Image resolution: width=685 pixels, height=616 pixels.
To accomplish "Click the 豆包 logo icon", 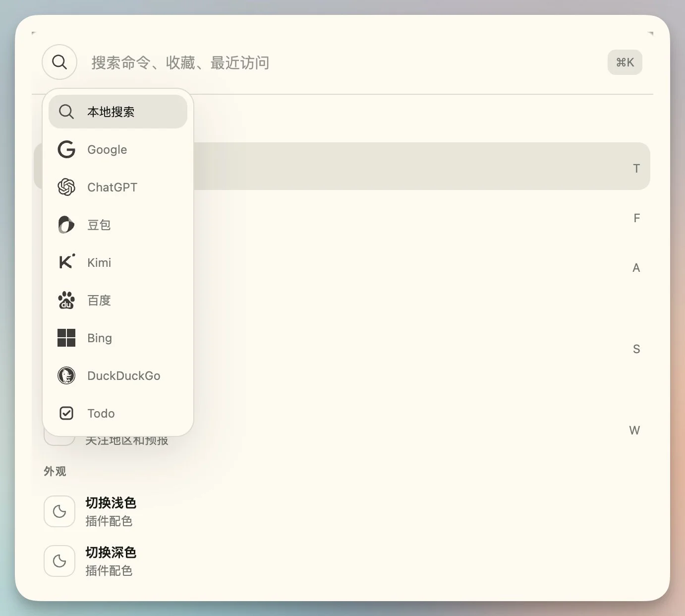I will [x=66, y=225].
